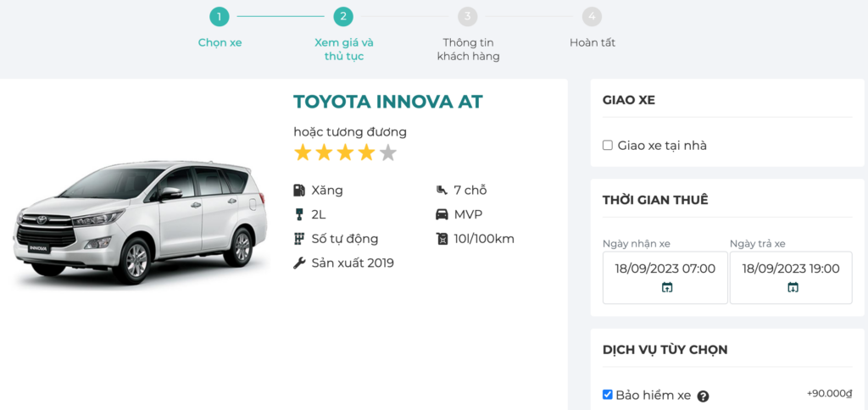Uncheck the Bảo hiểm xe option

tap(608, 395)
